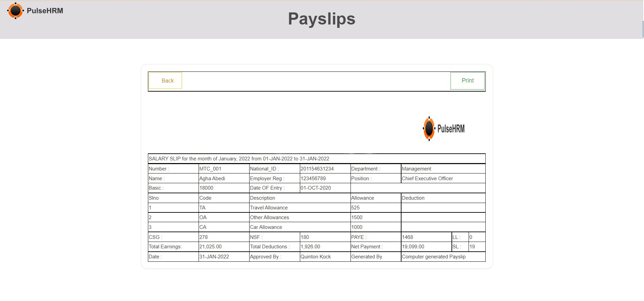Select the Car Allowance description cell

click(266, 227)
